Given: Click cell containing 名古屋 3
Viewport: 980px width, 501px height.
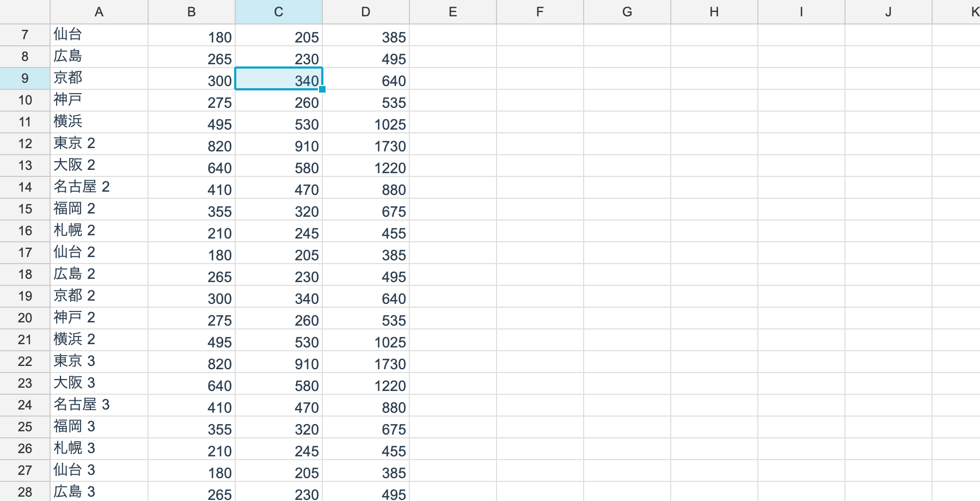Looking at the screenshot, I should click(x=99, y=405).
